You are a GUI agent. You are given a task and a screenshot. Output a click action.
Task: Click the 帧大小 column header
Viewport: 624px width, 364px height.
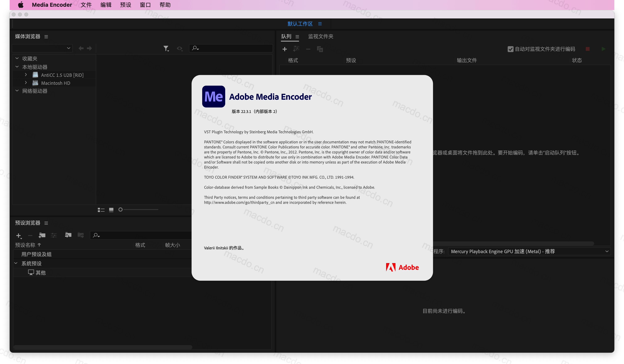[173, 245]
